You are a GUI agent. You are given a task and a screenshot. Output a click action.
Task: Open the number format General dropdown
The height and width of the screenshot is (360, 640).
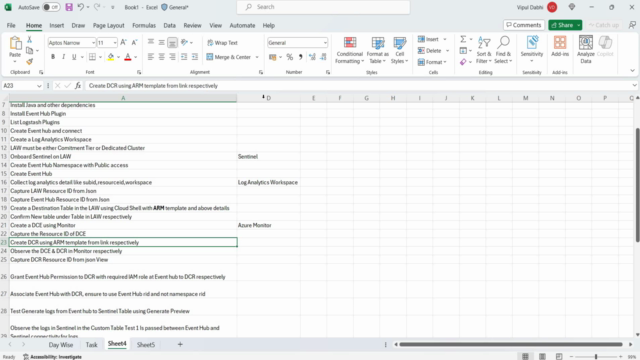pos(325,43)
